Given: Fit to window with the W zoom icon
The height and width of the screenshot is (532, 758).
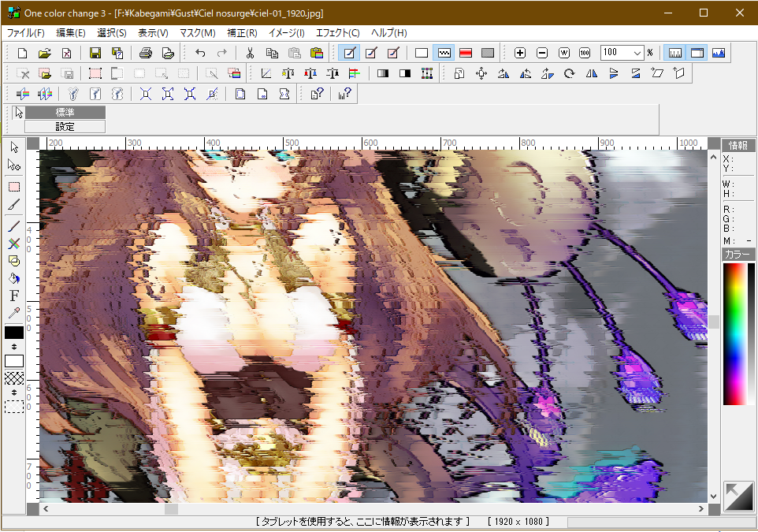Looking at the screenshot, I should [x=563, y=54].
